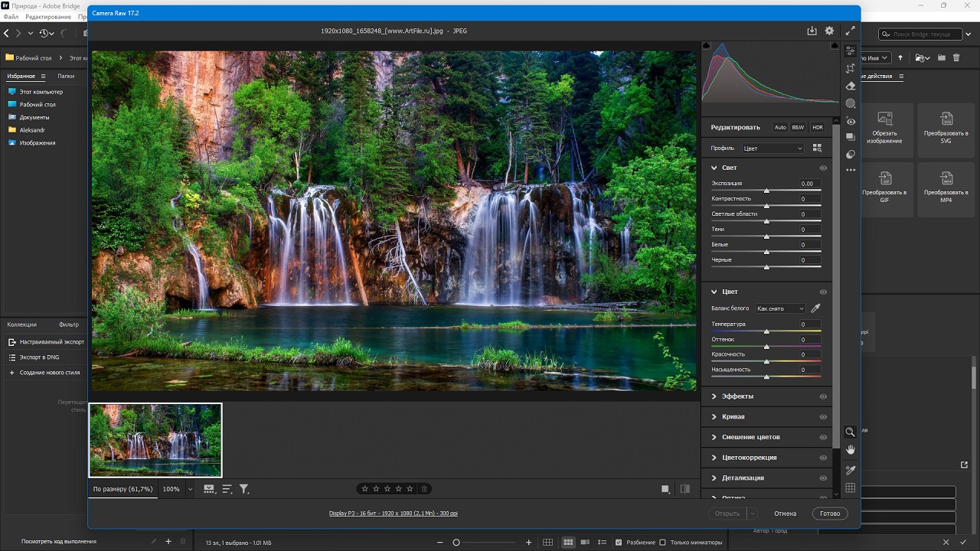
Task: Select the Red Eye removal tool
Action: pos(850,121)
